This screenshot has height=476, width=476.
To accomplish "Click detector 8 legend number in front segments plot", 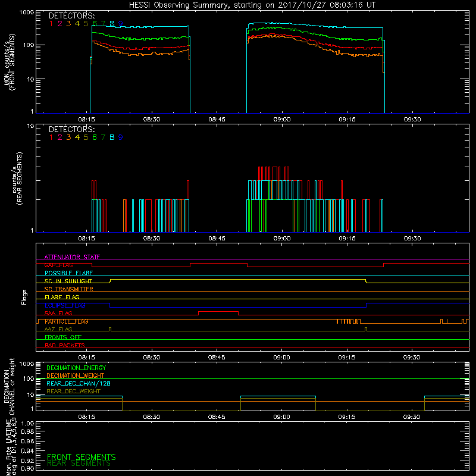I will [x=112, y=24].
